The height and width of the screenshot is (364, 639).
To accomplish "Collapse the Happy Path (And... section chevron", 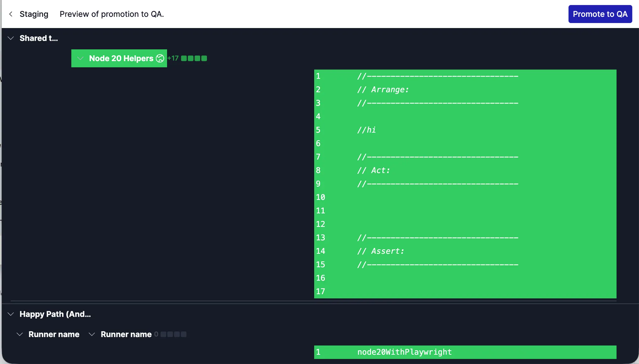I will [x=11, y=314].
